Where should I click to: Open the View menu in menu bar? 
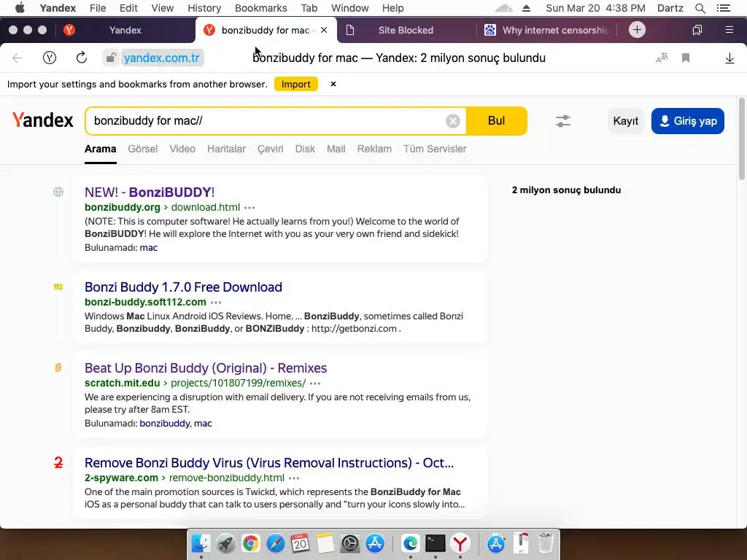[163, 8]
